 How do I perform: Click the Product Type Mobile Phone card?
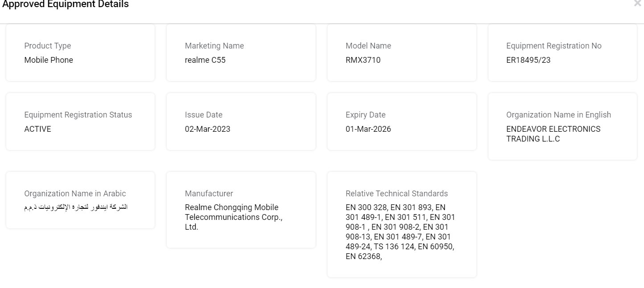coord(80,53)
